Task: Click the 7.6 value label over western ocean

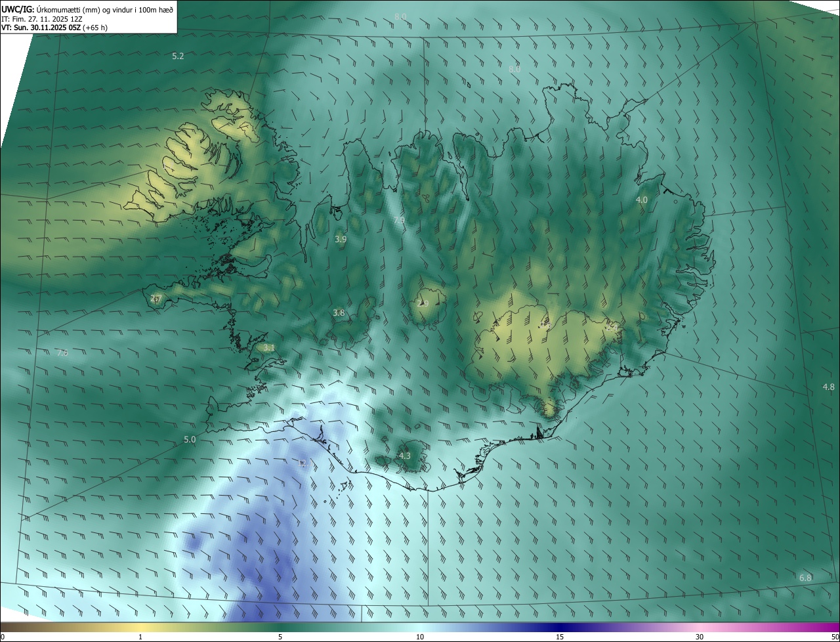Action: (62, 353)
